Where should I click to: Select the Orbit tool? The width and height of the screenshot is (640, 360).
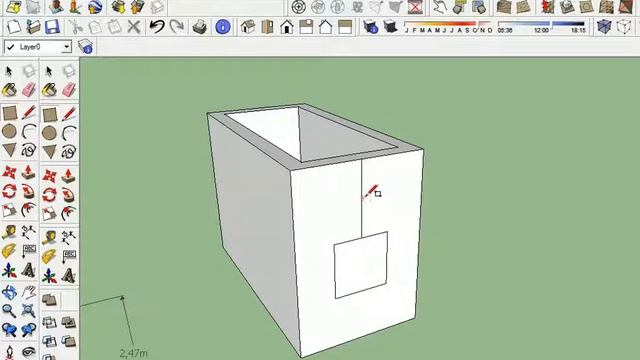pos(9,292)
